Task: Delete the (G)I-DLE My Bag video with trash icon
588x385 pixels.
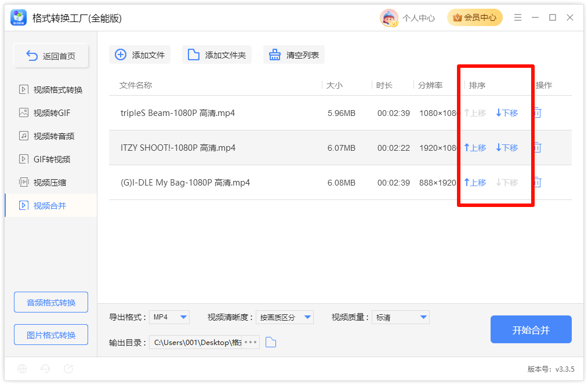Action: [x=538, y=182]
